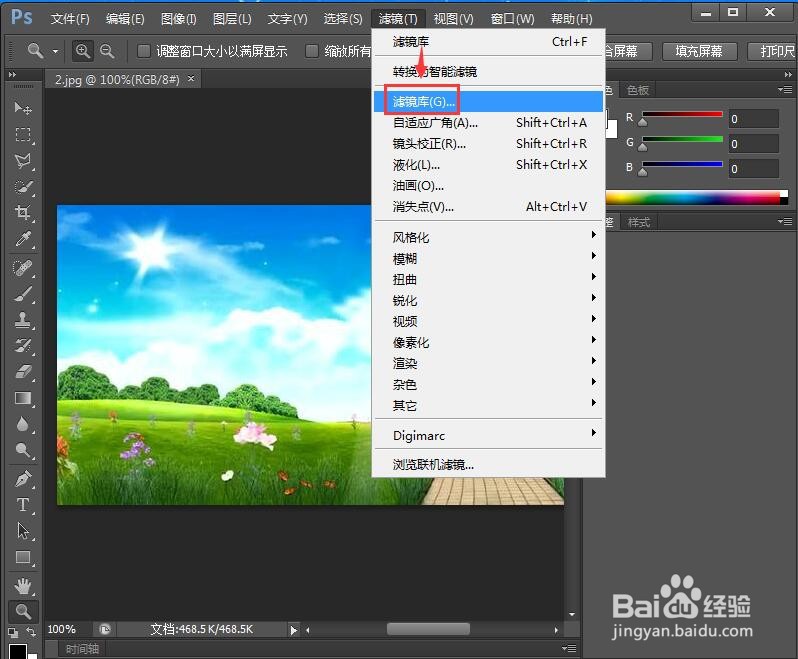Image resolution: width=798 pixels, height=659 pixels.
Task: Select the Eyedropper tool
Action: (x=22, y=239)
